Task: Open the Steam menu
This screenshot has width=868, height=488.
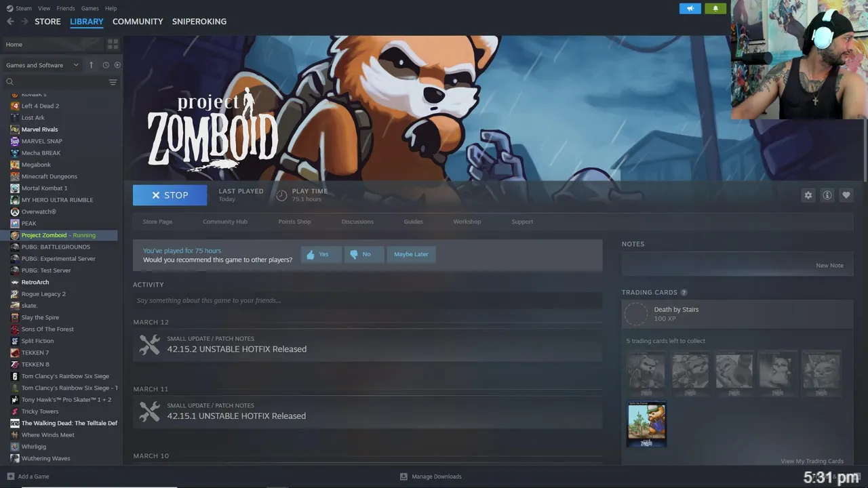Action: [20, 8]
